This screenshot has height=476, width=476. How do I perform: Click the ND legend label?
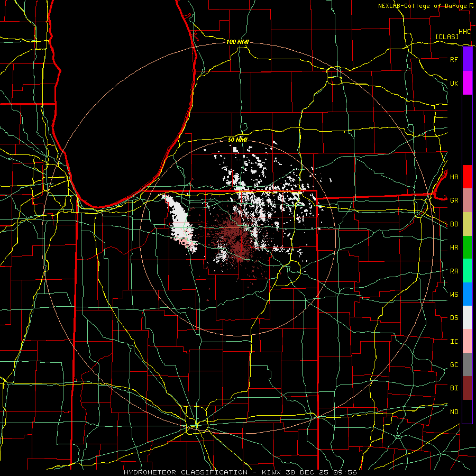(454, 412)
